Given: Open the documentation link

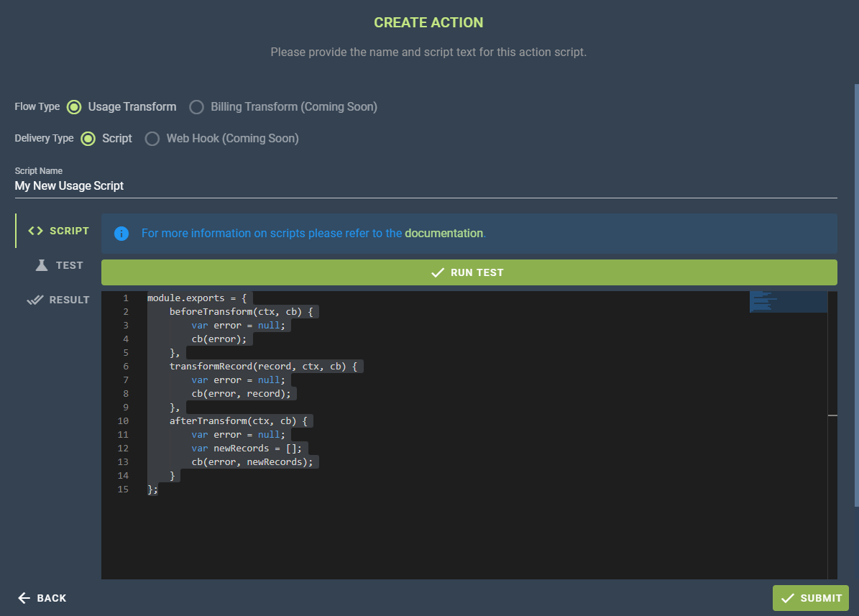Looking at the screenshot, I should click(x=444, y=234).
